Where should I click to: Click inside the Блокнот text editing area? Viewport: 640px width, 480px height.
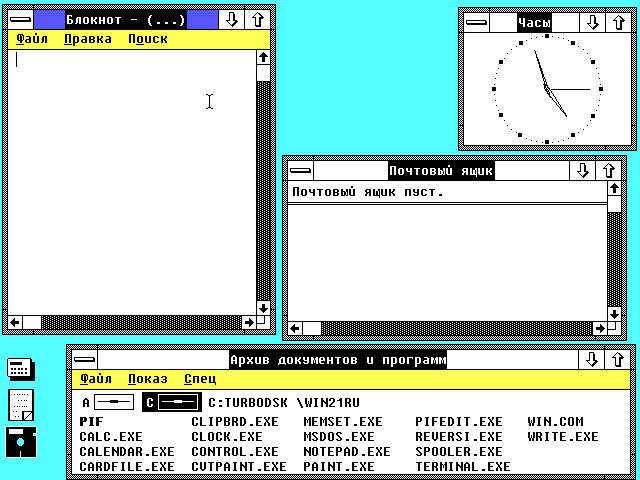pyautogui.click(x=130, y=180)
